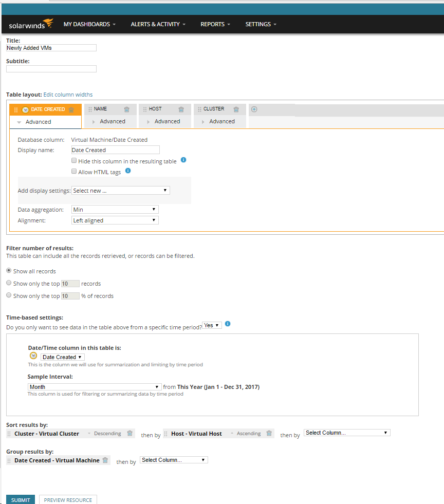Grab drag handle of Host - Virtual Host sort
Screen dimensions: 444x504
pyautogui.click(x=166, y=434)
